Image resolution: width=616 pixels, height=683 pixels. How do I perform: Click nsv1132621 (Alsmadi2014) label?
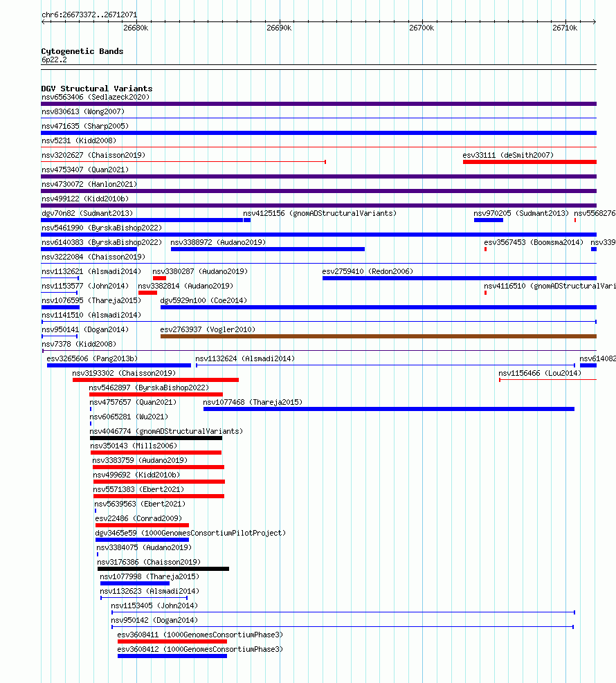click(91, 271)
